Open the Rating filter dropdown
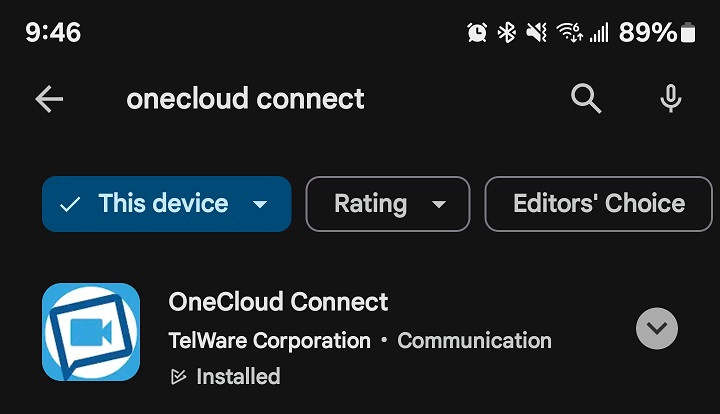The height and width of the screenshot is (414, 720). point(388,204)
